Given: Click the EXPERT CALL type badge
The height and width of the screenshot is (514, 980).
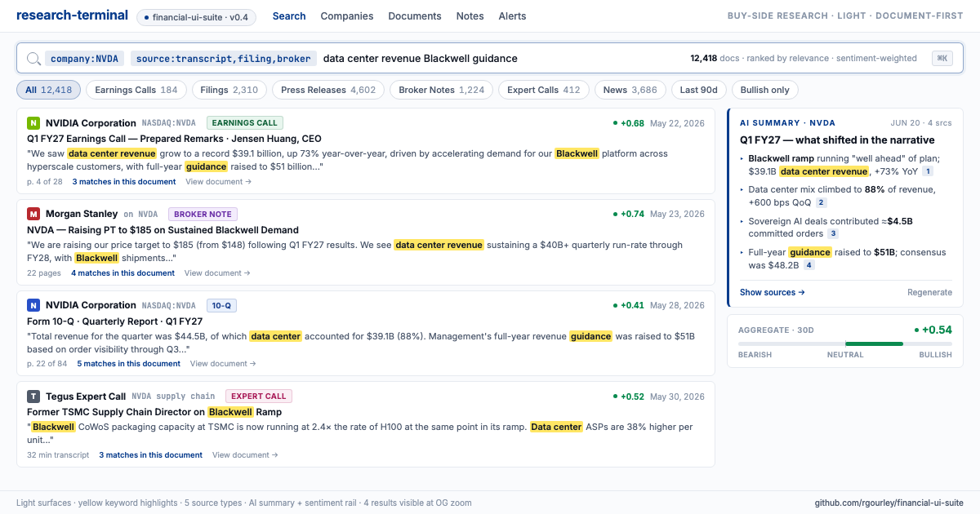Looking at the screenshot, I should pos(259,397).
